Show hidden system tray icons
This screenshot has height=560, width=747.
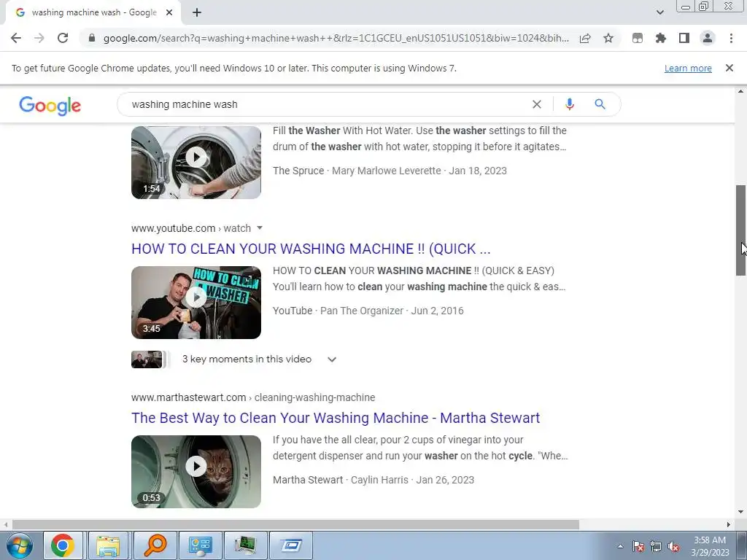620,546
